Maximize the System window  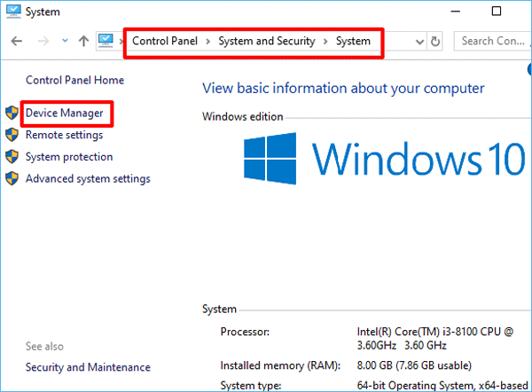[497, 12]
